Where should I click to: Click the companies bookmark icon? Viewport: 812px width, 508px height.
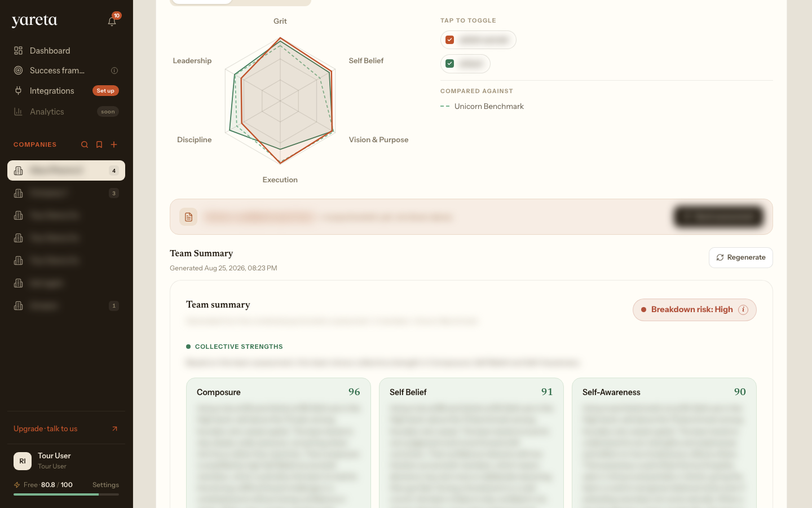(99, 144)
